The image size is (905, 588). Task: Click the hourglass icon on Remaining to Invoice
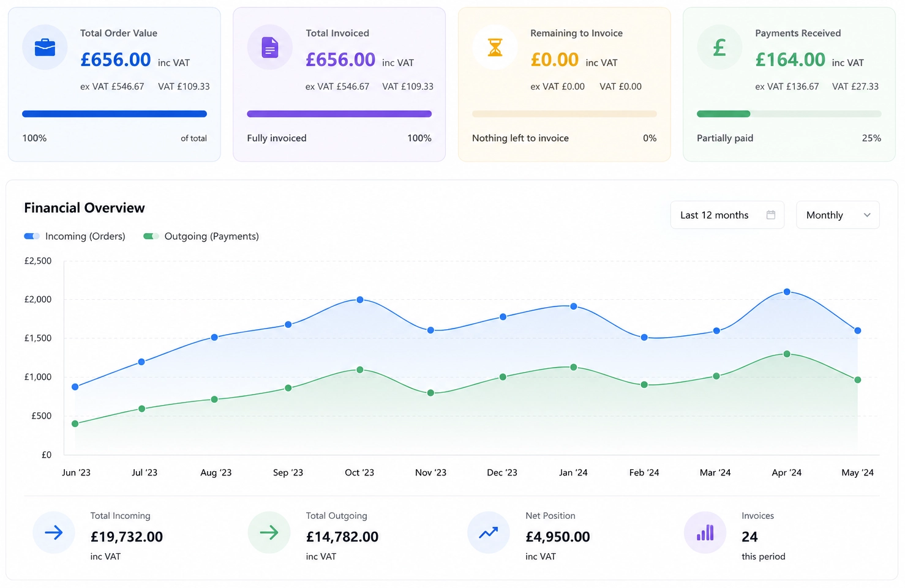point(495,47)
